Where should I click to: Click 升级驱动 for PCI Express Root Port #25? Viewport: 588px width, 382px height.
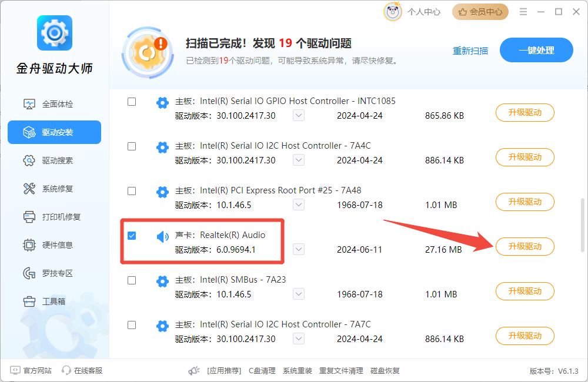[x=525, y=202]
